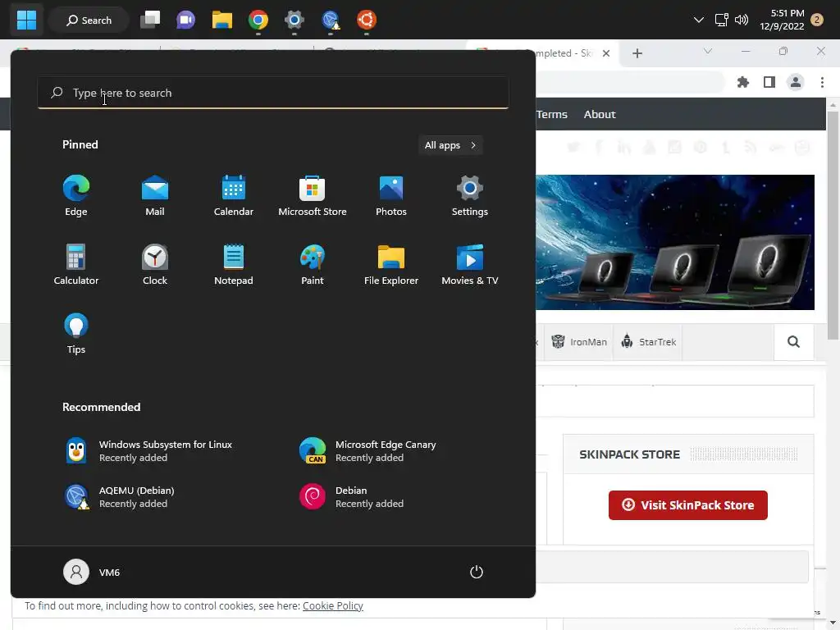Open Microsoft Store from pinned apps
The image size is (840, 630).
click(x=313, y=195)
